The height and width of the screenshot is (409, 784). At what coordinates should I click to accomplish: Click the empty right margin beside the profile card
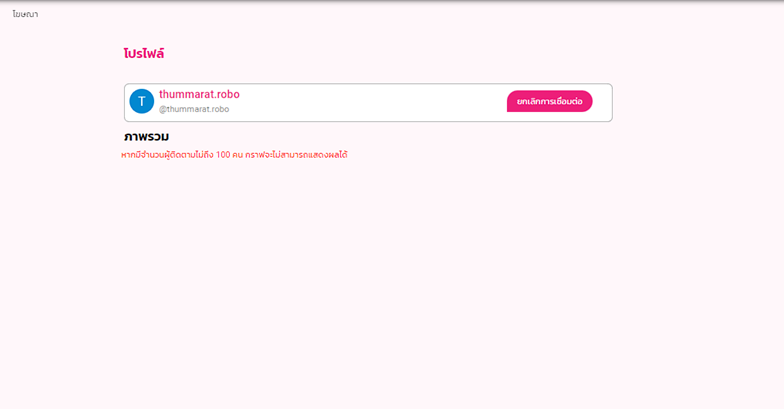pyautogui.click(x=700, y=102)
